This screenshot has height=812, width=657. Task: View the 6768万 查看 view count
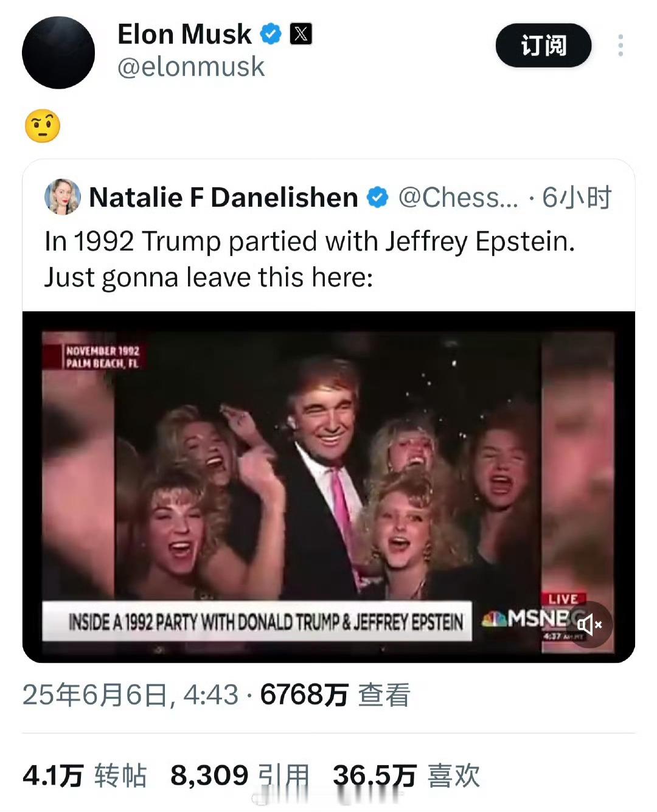pos(335,695)
